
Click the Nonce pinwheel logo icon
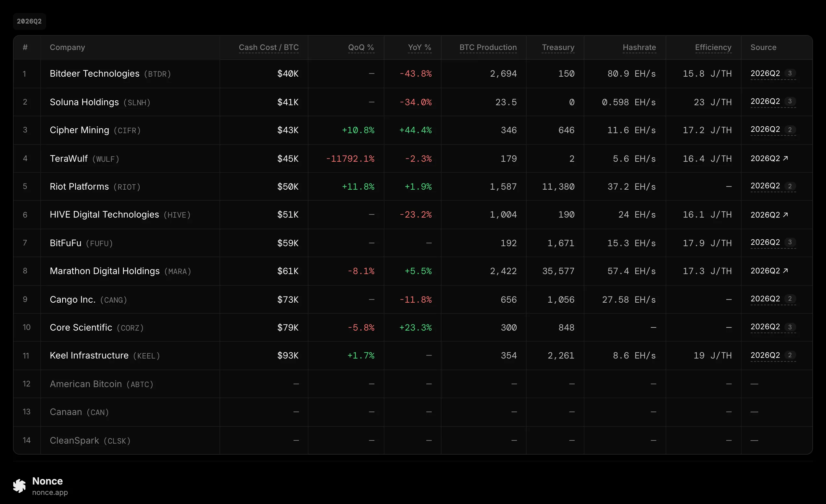[19, 486]
